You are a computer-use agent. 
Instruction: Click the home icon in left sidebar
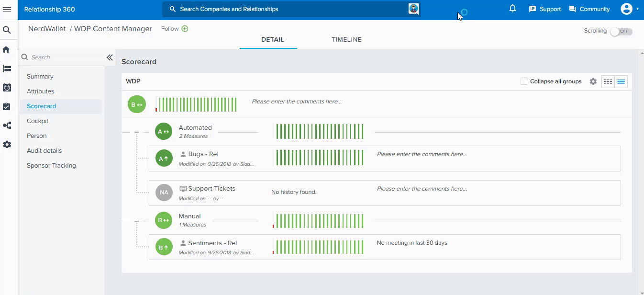pyautogui.click(x=7, y=49)
